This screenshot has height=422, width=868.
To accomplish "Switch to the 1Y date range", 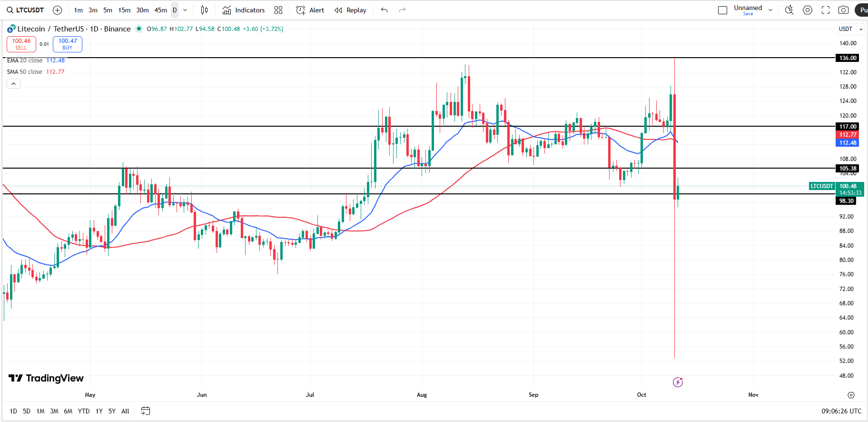I will tap(99, 411).
